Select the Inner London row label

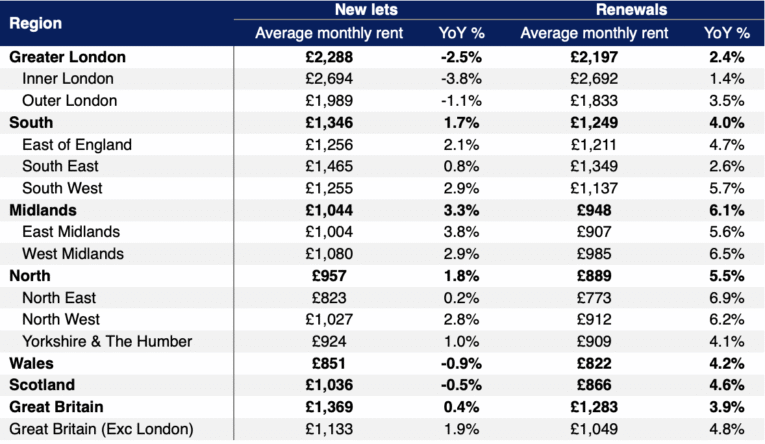pyautogui.click(x=67, y=78)
